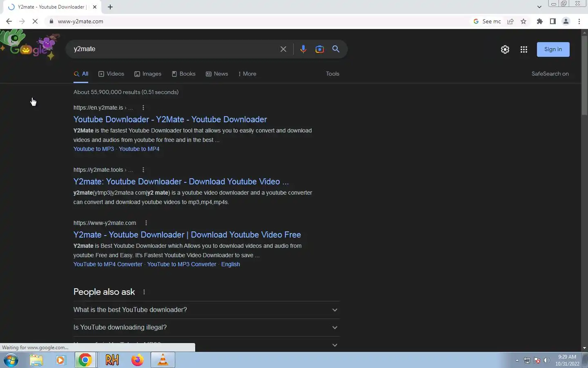Open the More search filters menu
Screen dimensions: 588x368
pos(247,74)
